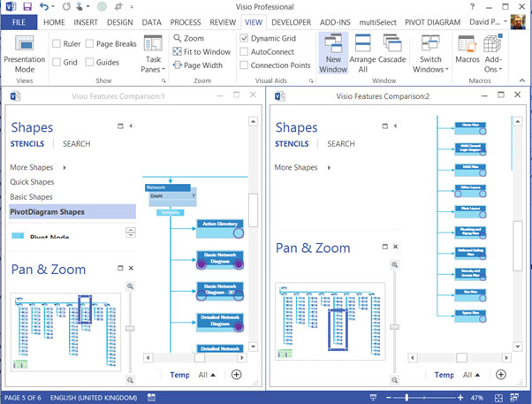The image size is (532, 404).
Task: Click the macro recording icon in the status bar
Action: 151,398
